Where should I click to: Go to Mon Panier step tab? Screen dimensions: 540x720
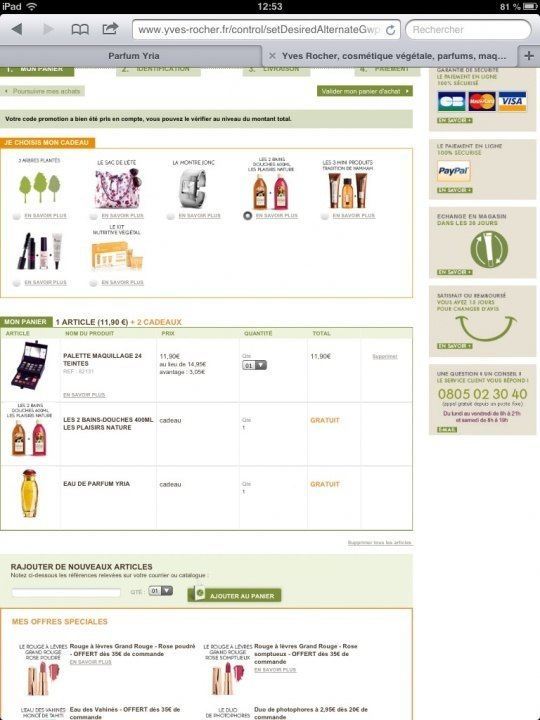point(37,69)
